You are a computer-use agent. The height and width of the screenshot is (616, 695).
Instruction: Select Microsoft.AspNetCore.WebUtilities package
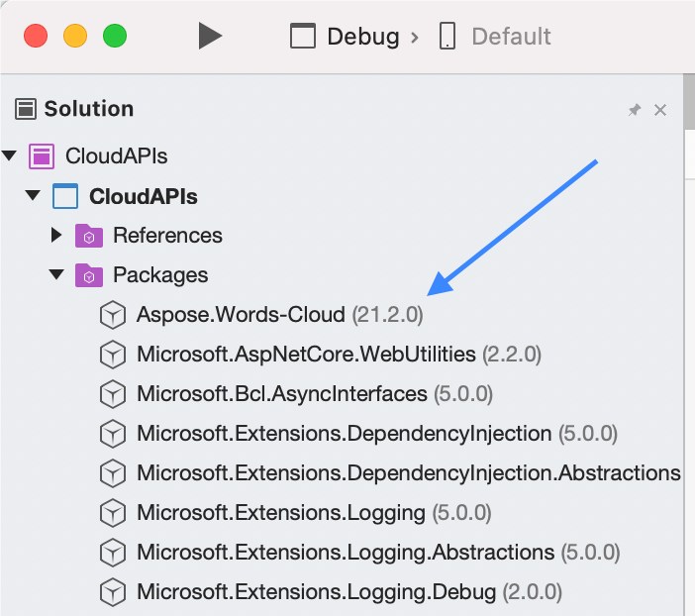(306, 354)
